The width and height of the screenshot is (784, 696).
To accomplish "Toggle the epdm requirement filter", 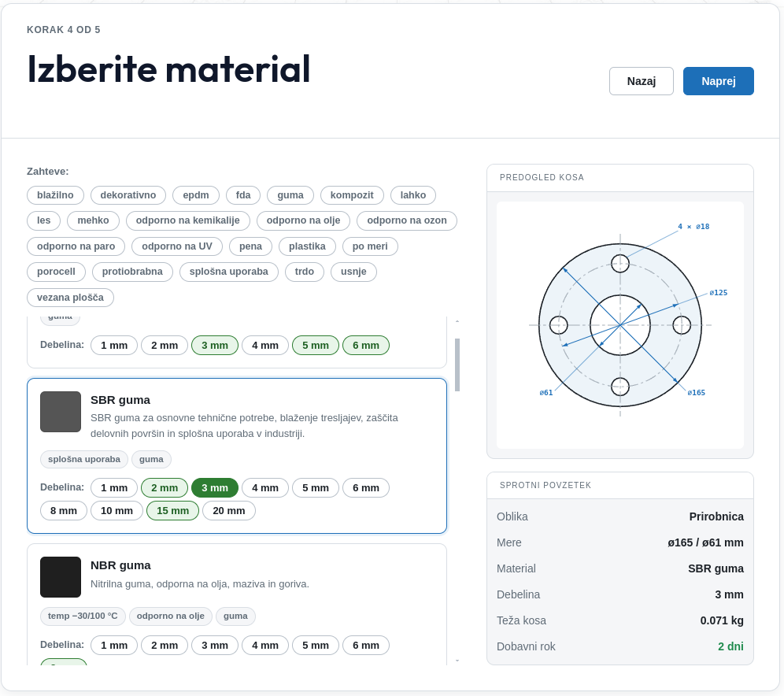I will [x=196, y=195].
